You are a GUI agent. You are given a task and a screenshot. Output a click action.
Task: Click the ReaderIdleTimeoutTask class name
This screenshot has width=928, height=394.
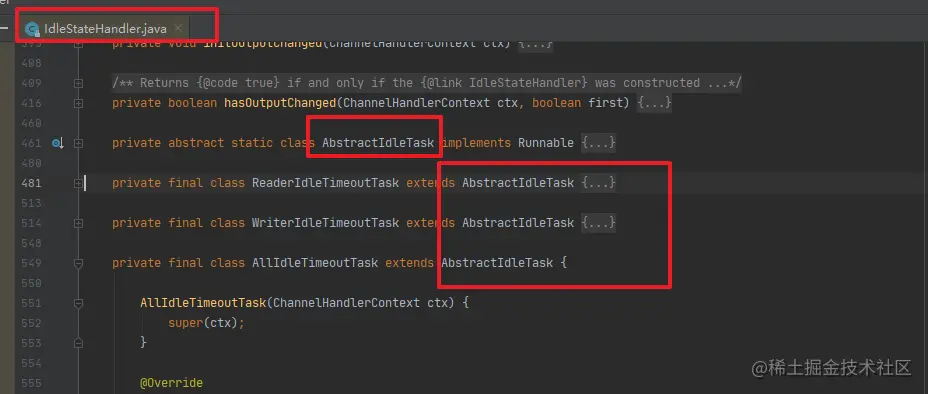pos(326,183)
